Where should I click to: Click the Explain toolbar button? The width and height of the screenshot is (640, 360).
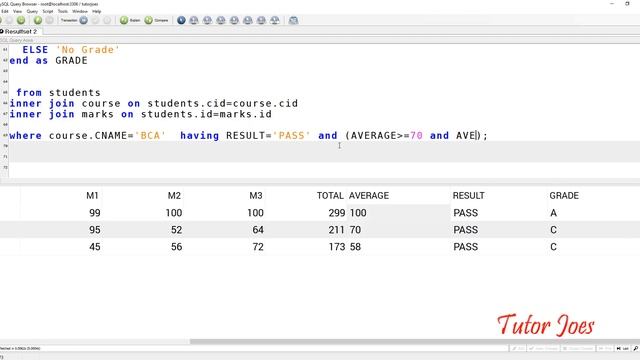130,20
